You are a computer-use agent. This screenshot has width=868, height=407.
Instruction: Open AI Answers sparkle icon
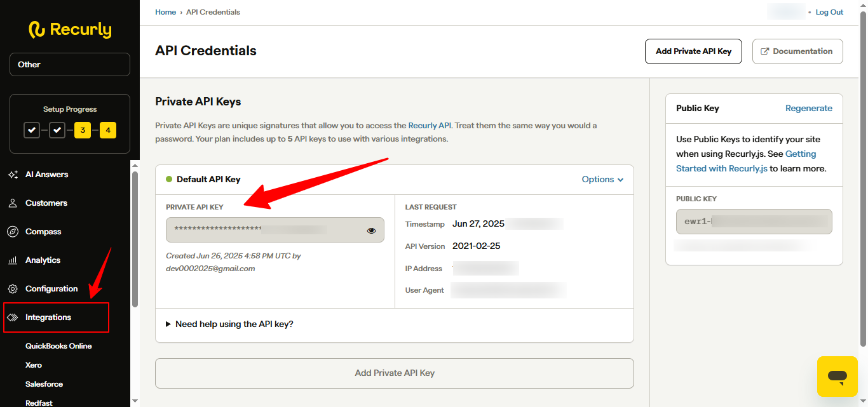[x=13, y=175]
